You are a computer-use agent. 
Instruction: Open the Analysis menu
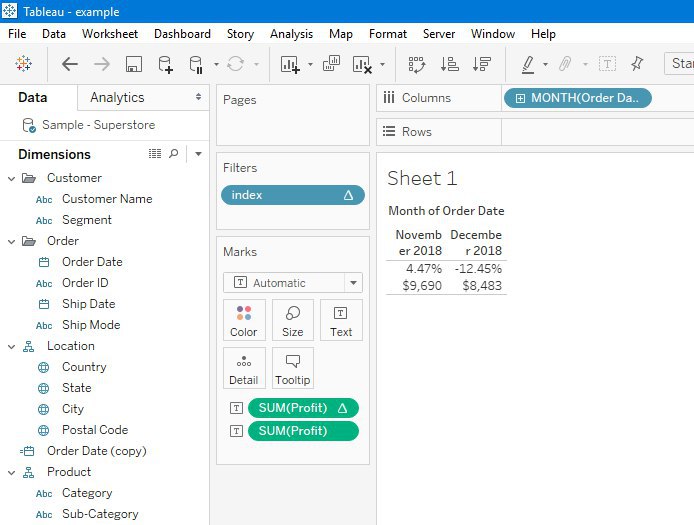tap(291, 34)
